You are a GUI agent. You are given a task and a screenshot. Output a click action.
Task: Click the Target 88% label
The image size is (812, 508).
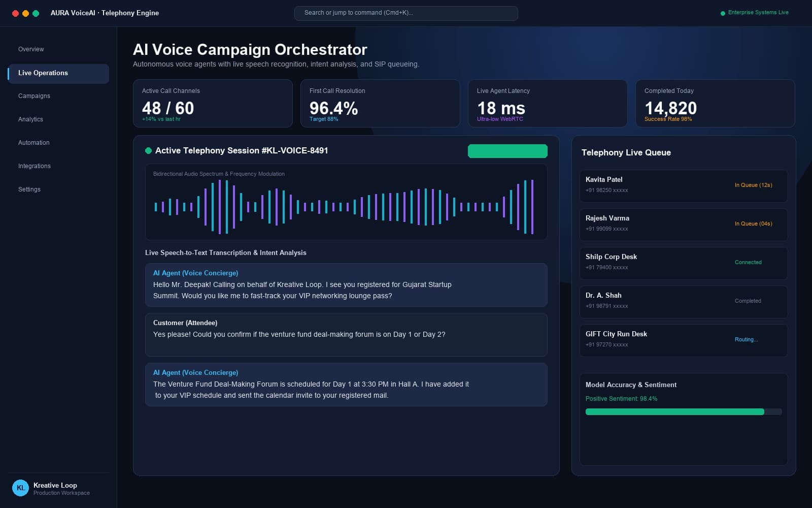(324, 119)
